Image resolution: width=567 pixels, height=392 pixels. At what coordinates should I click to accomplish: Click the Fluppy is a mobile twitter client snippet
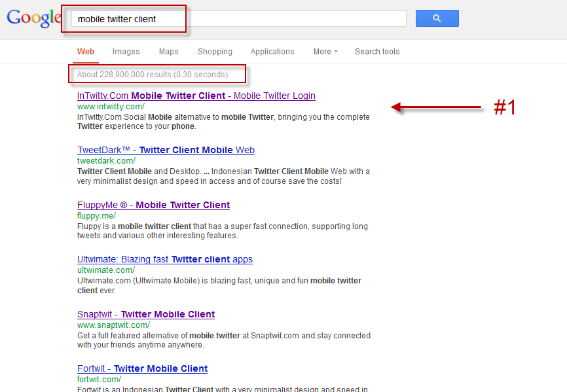(223, 231)
